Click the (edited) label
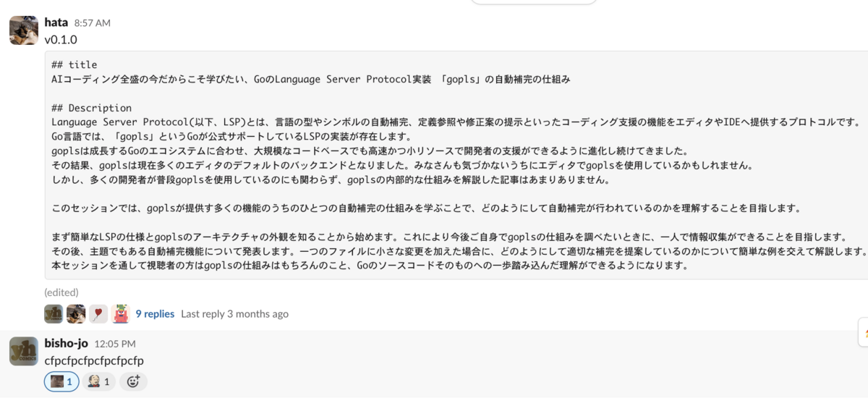 point(61,292)
